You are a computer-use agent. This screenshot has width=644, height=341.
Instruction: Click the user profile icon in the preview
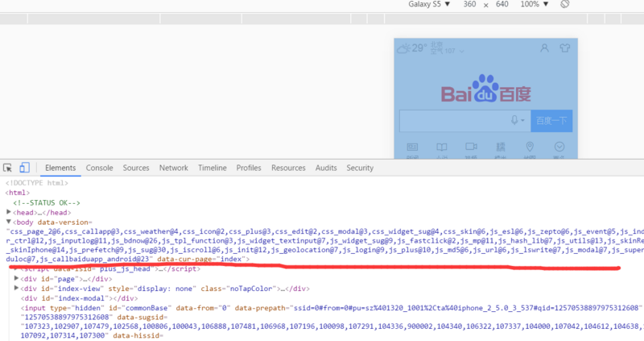545,48
